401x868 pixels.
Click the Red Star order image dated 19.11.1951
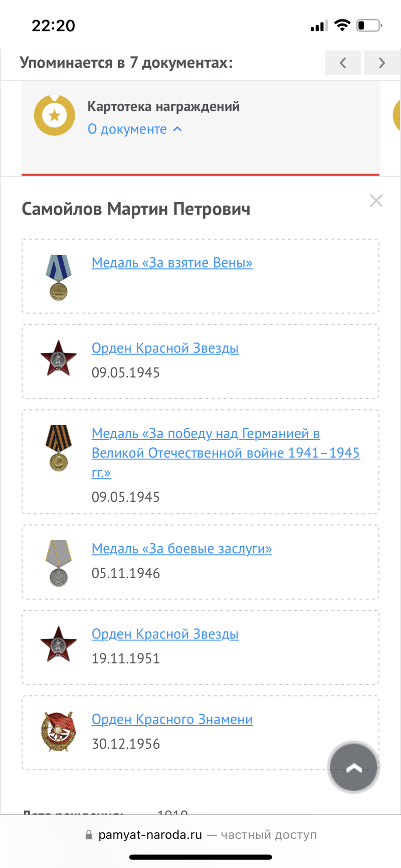[x=59, y=644]
